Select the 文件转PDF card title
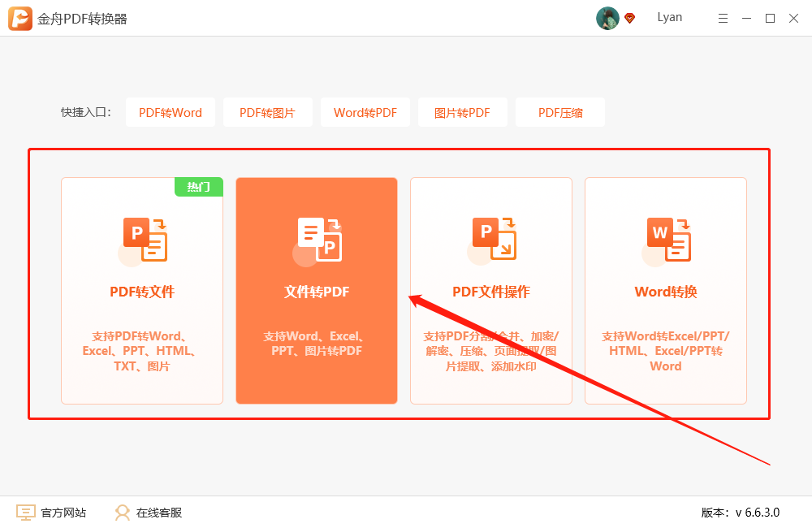 (x=317, y=292)
